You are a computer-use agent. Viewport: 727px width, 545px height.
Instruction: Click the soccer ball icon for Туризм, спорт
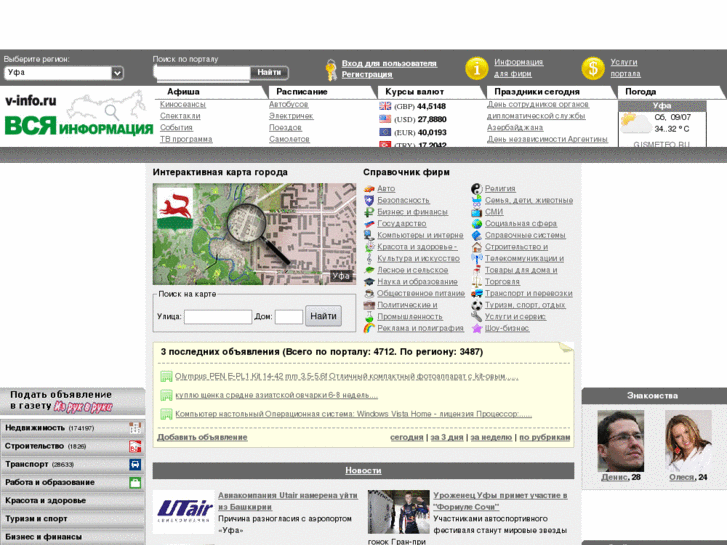(x=477, y=305)
